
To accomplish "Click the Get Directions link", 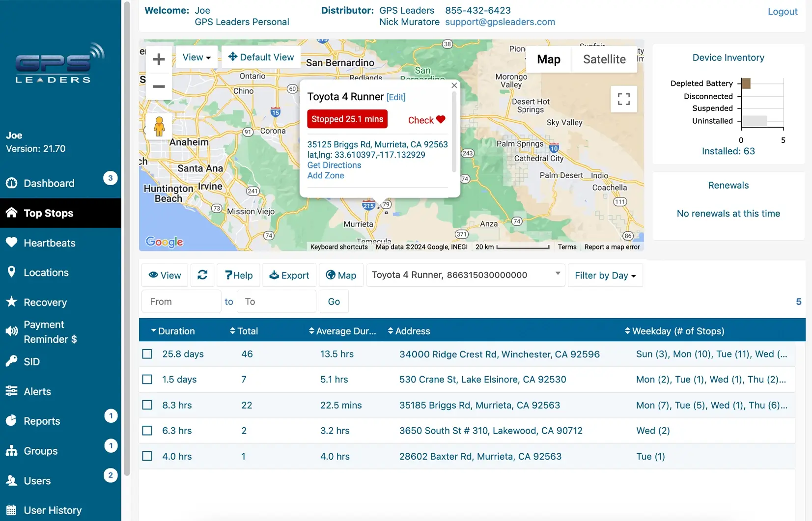I will tap(334, 165).
